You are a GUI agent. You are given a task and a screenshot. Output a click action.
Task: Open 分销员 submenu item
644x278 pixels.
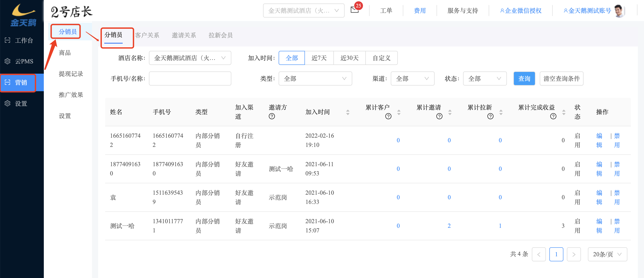point(67,32)
